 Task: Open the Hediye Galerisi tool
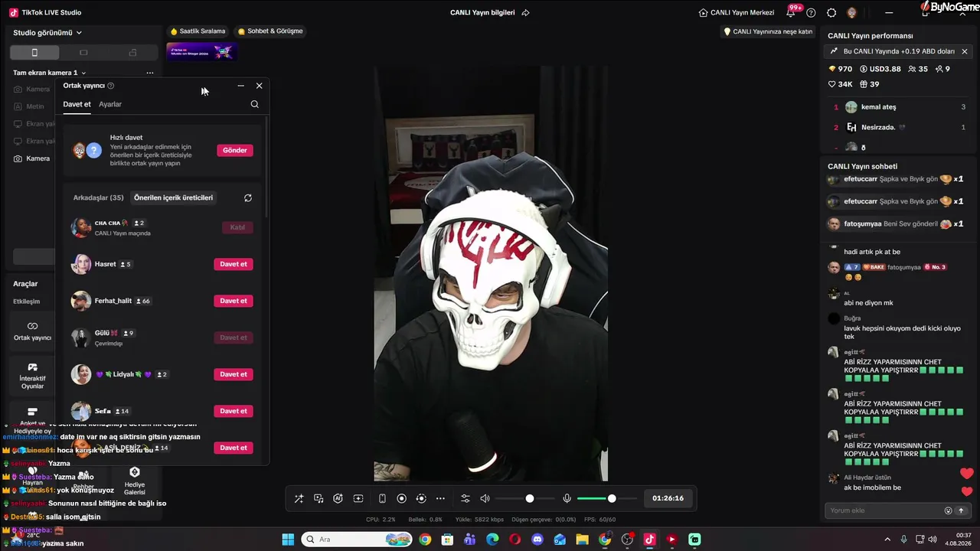point(135,481)
